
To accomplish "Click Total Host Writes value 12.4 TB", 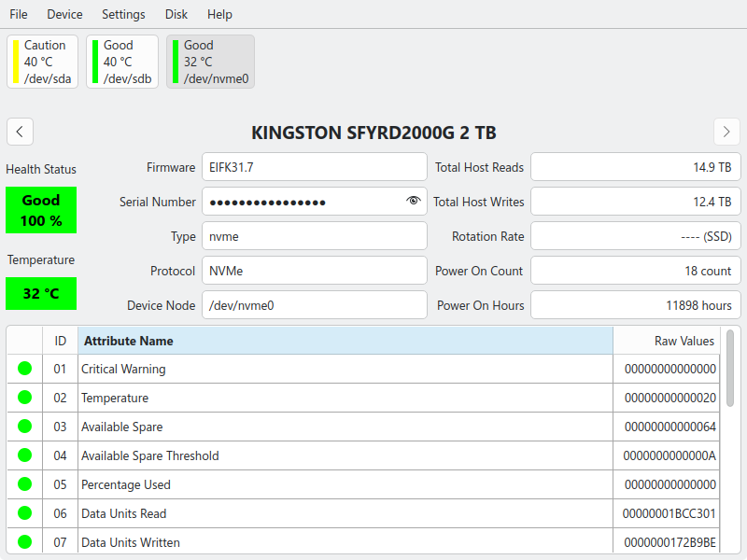I will [636, 202].
